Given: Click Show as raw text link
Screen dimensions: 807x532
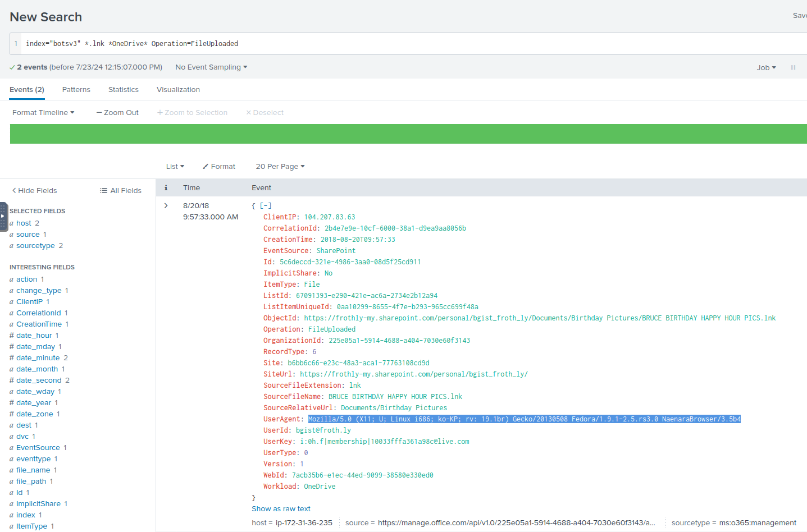Looking at the screenshot, I should (281, 509).
